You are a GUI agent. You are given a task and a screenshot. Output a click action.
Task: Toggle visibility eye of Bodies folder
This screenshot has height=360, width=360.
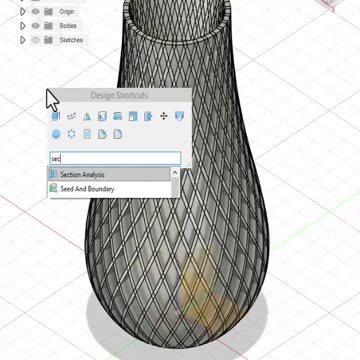(36, 26)
